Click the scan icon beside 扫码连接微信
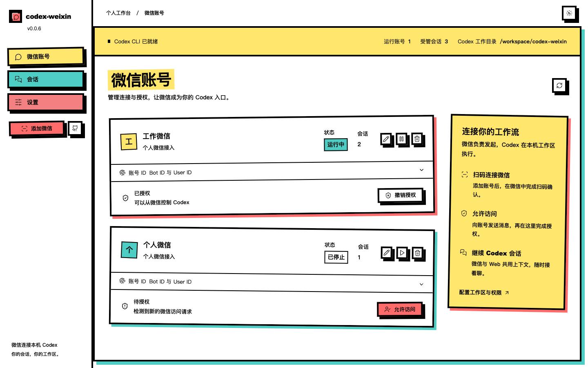The width and height of the screenshot is (588, 368). point(465,175)
